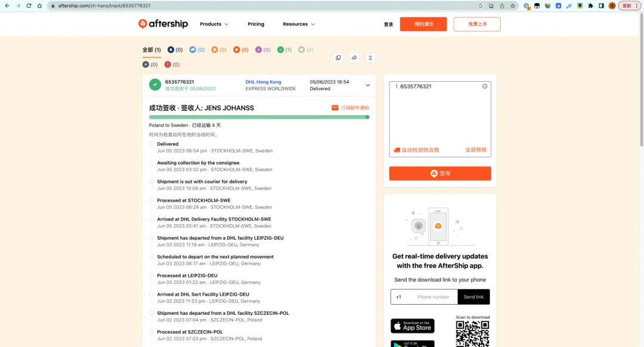The height and width of the screenshot is (347, 644).
Task: Click the Scheduled to depart checkpoint circle
Action: point(151,256)
